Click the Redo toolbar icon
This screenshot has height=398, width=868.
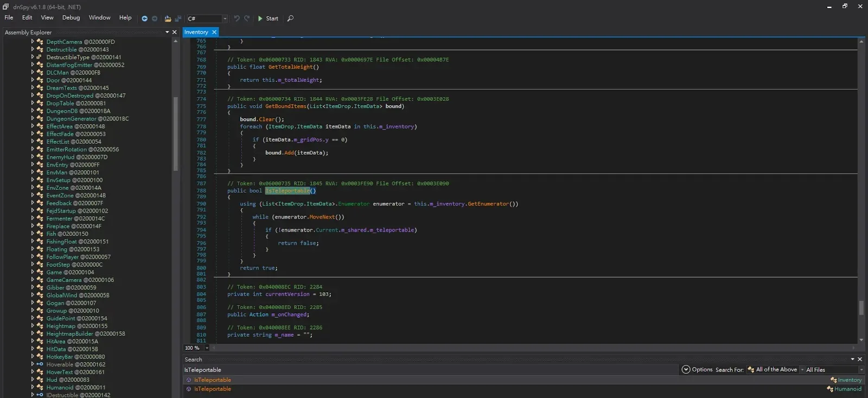click(x=247, y=18)
